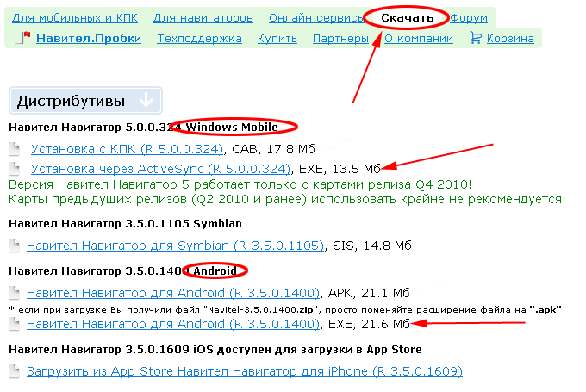The height and width of the screenshot is (392, 586).
Task: Click Загрузить из App Store iPhone link
Action: [244, 372]
